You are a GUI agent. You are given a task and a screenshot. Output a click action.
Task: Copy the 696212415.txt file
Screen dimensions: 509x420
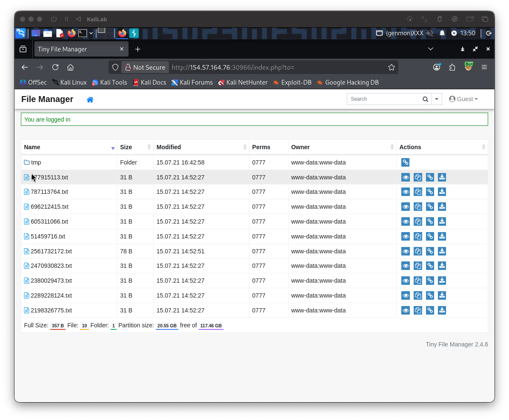point(418,207)
